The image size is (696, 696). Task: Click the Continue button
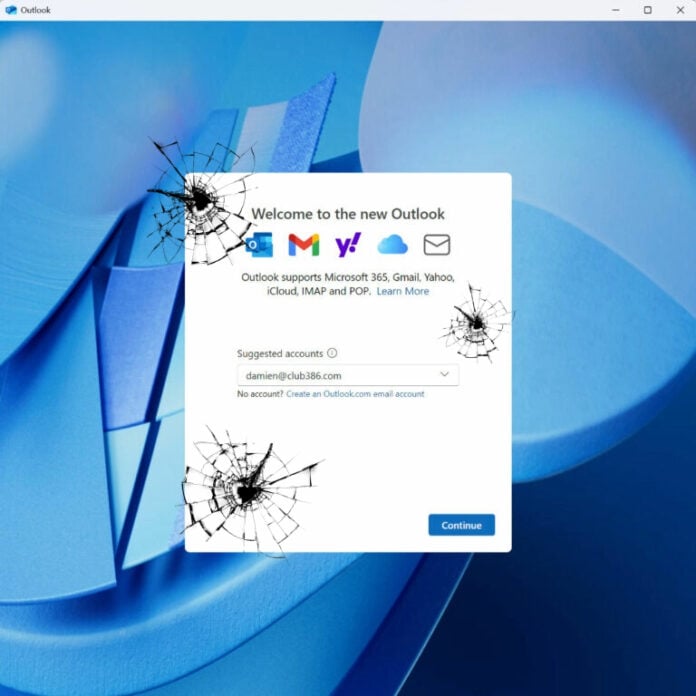click(462, 525)
